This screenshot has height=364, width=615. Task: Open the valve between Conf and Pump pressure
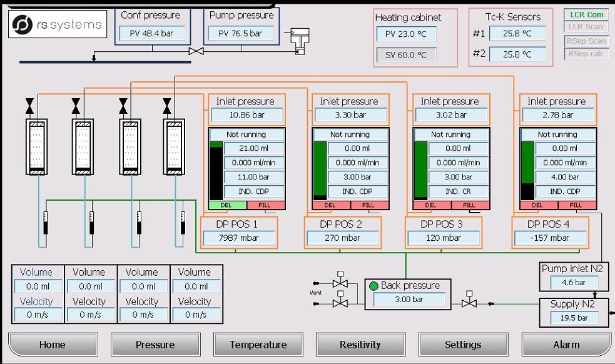pos(196,51)
